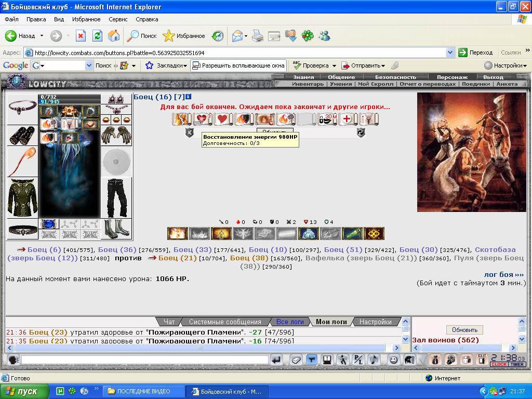This screenshot has width=532, height=399.
Task: Click the Windows пуск start button
Action: (24, 391)
